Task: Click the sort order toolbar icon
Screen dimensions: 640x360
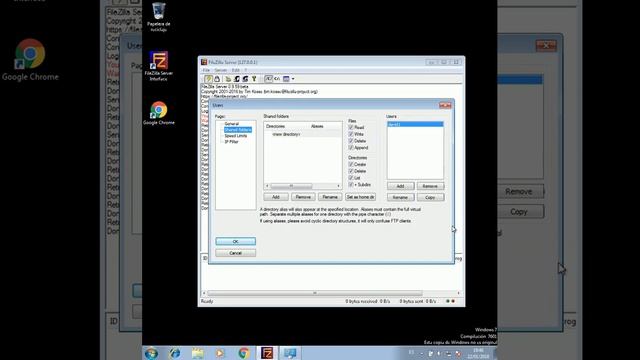Action: click(x=286, y=79)
